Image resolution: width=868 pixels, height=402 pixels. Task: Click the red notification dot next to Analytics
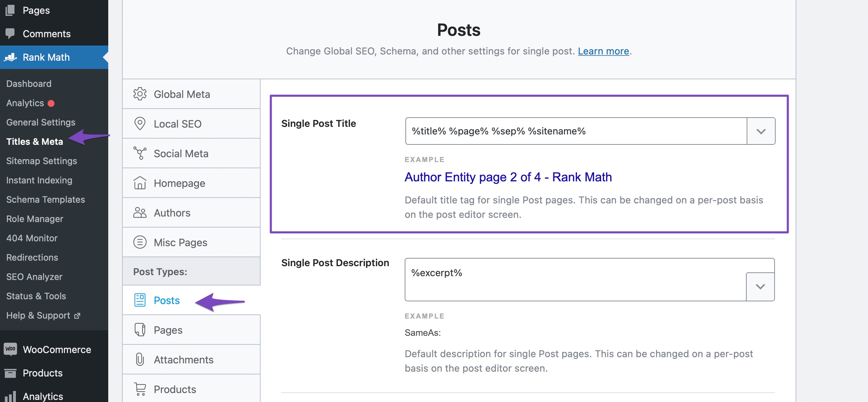pyautogui.click(x=51, y=103)
